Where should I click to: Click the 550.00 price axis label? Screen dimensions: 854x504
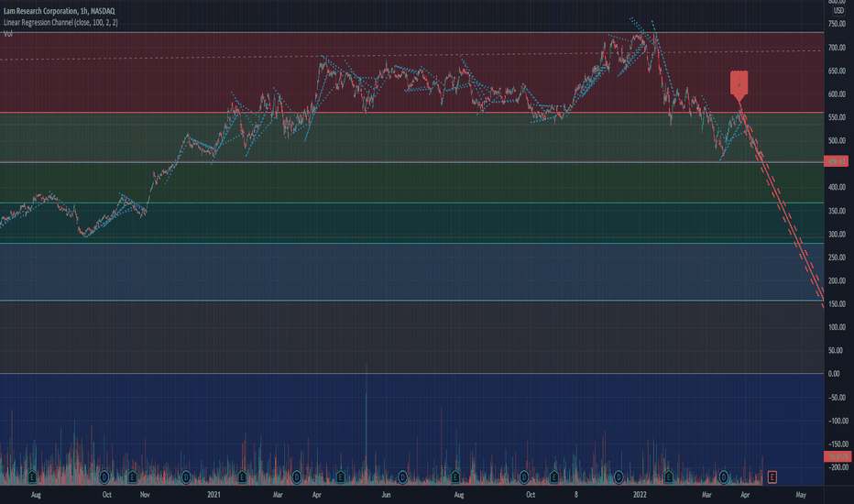tap(837, 117)
